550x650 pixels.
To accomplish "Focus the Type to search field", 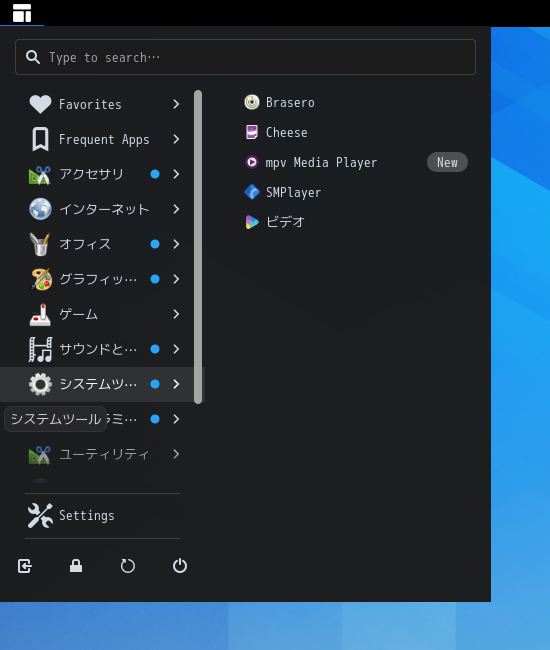I will pos(245,57).
